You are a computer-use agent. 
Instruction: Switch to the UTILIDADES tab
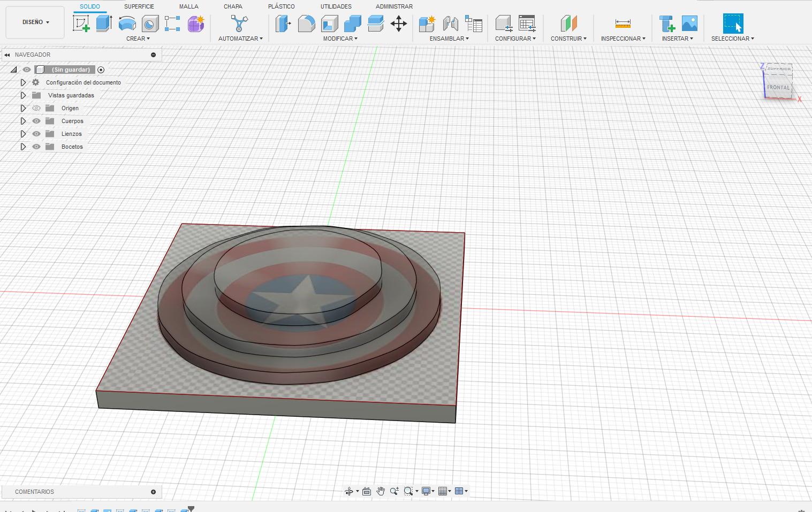click(x=336, y=6)
